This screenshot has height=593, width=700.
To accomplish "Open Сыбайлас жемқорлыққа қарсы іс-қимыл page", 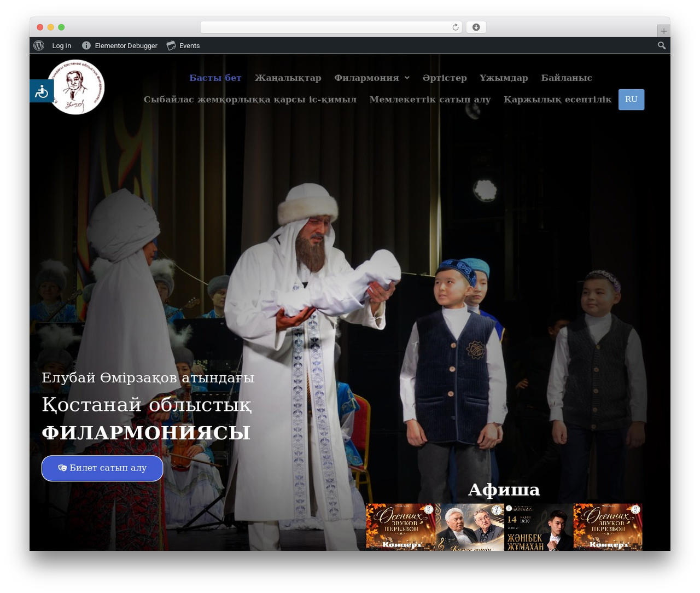I will pyautogui.click(x=250, y=100).
